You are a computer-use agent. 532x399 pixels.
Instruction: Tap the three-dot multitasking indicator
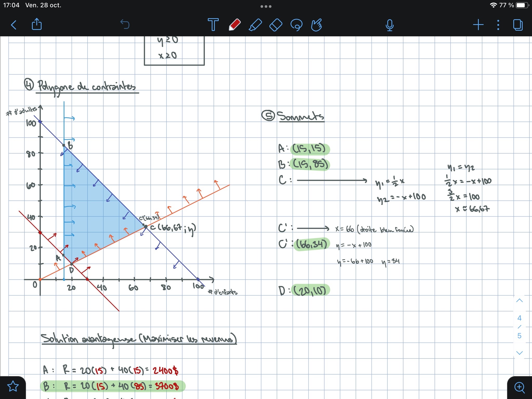[266, 6]
